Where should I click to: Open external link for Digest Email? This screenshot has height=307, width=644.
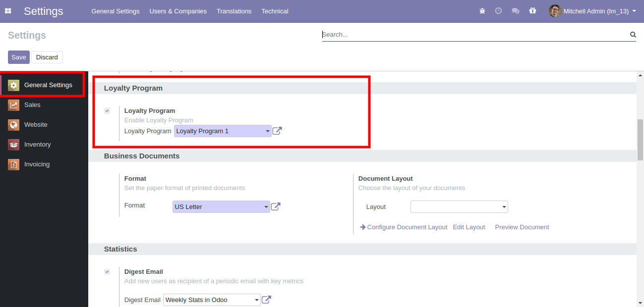tap(266, 300)
